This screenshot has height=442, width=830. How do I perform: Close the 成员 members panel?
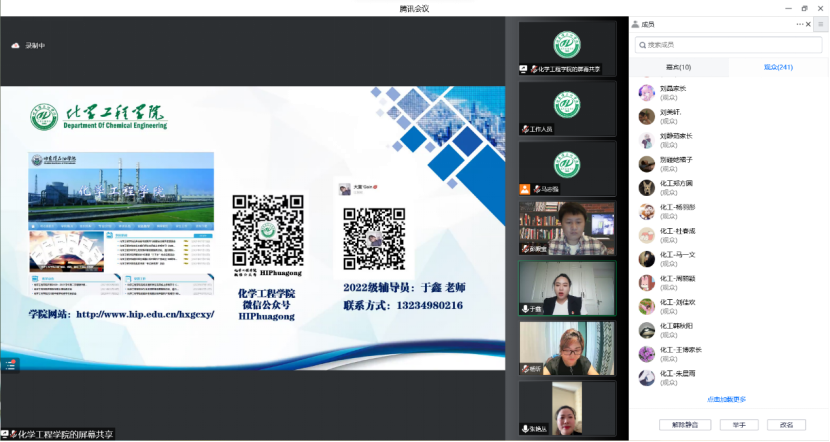tap(808, 24)
